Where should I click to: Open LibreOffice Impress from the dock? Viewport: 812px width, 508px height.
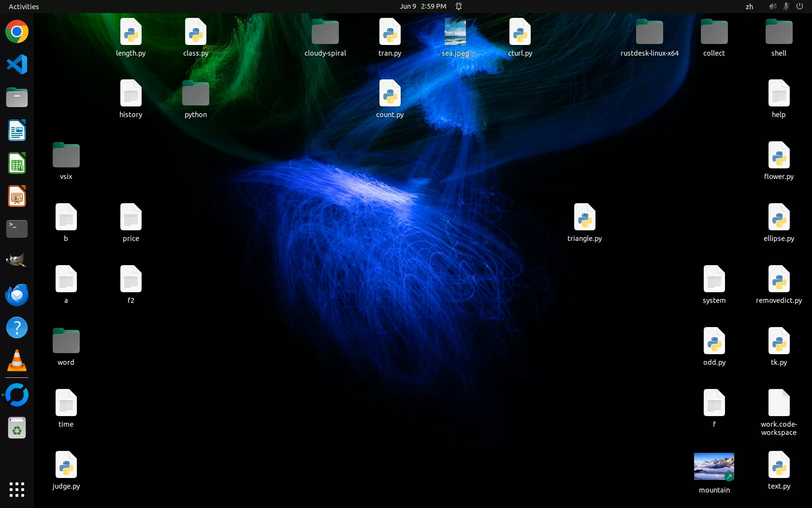[17, 196]
